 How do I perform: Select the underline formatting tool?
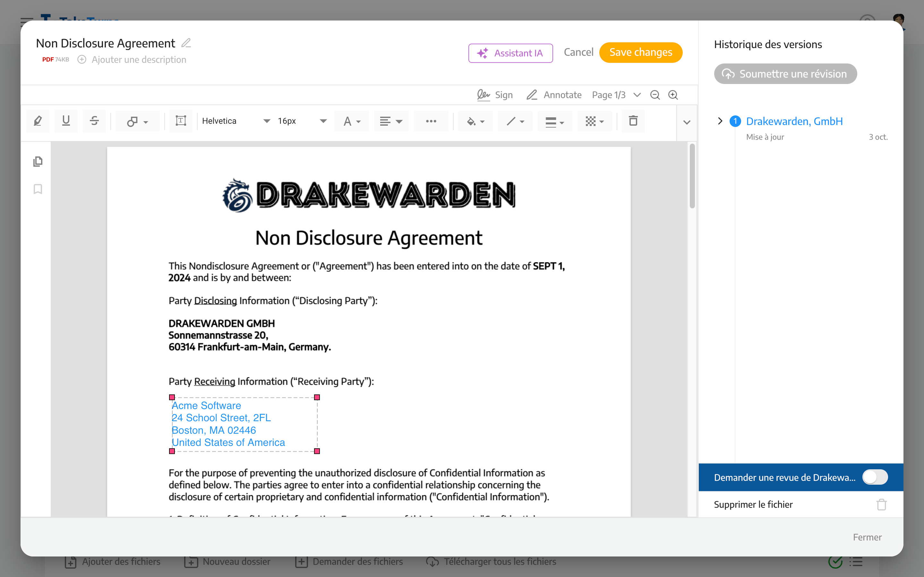[65, 120]
